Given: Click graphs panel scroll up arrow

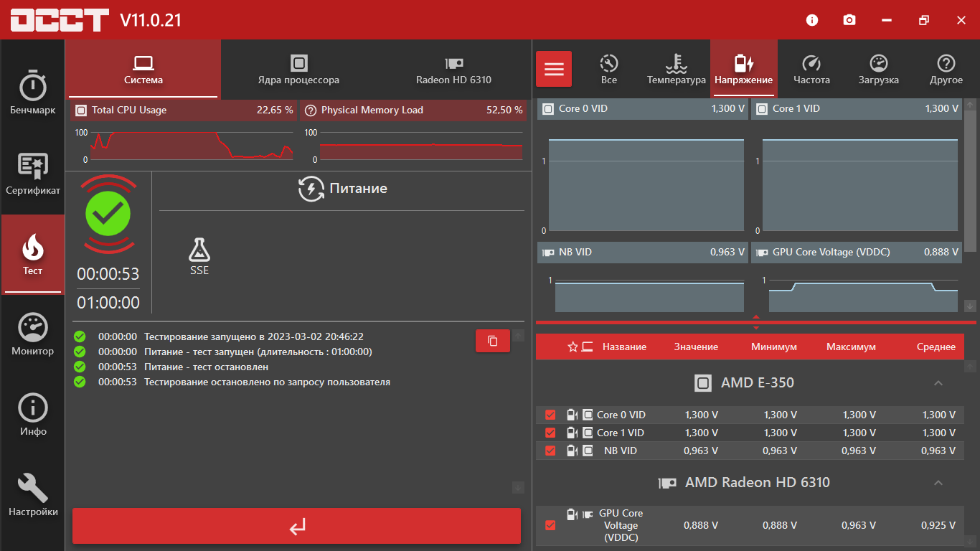Looking at the screenshot, I should click(x=970, y=105).
